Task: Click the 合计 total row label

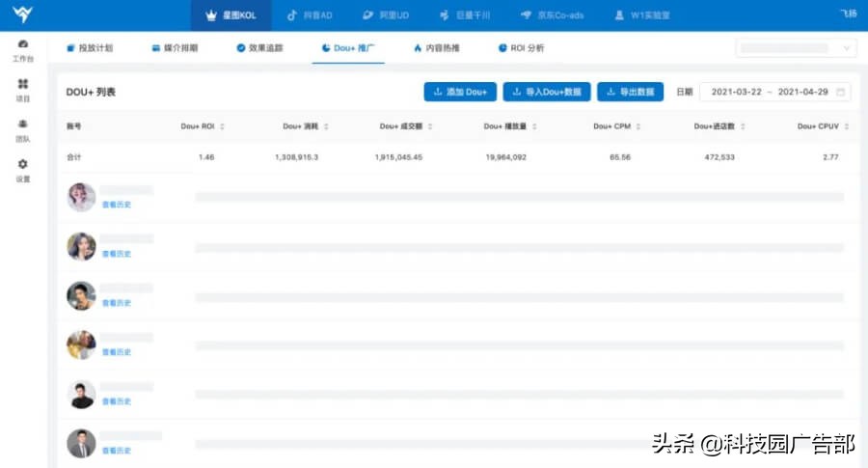Action: pos(73,157)
